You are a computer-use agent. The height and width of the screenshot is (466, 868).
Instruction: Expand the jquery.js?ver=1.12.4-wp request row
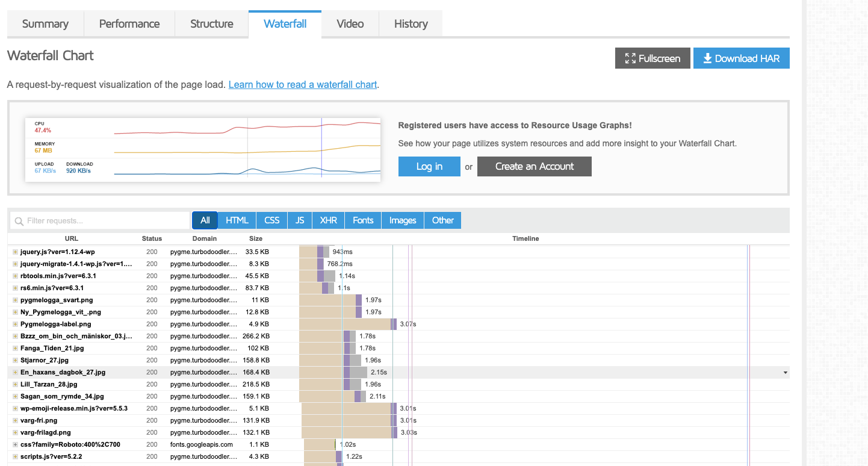point(15,252)
